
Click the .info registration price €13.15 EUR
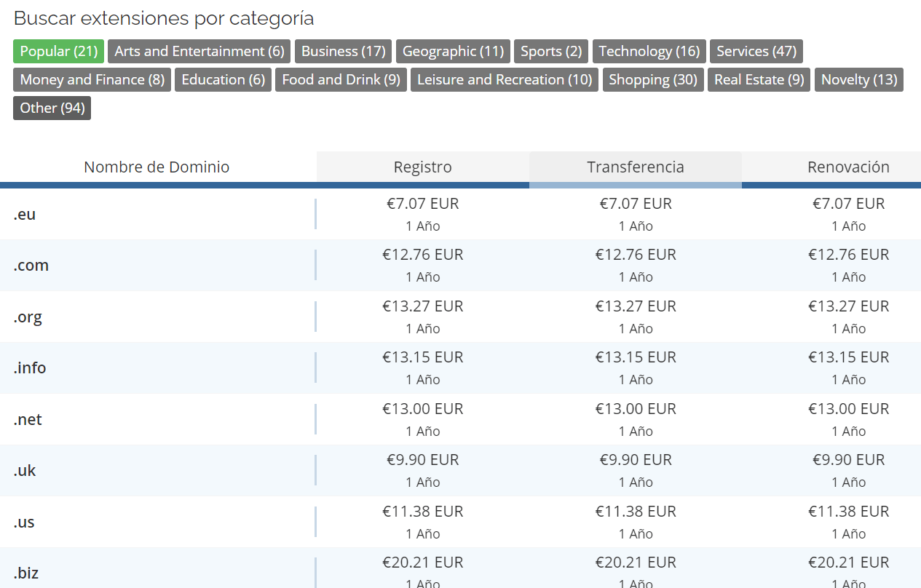423,357
